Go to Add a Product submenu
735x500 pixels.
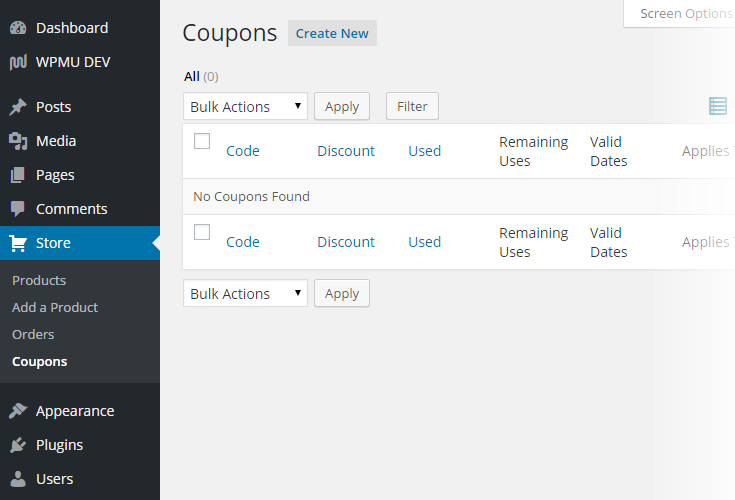pyautogui.click(x=55, y=307)
